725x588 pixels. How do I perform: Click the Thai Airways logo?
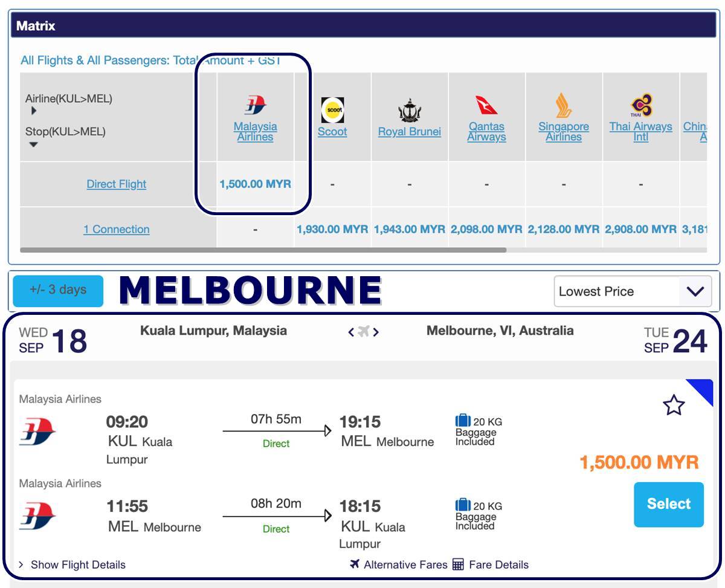[x=641, y=105]
